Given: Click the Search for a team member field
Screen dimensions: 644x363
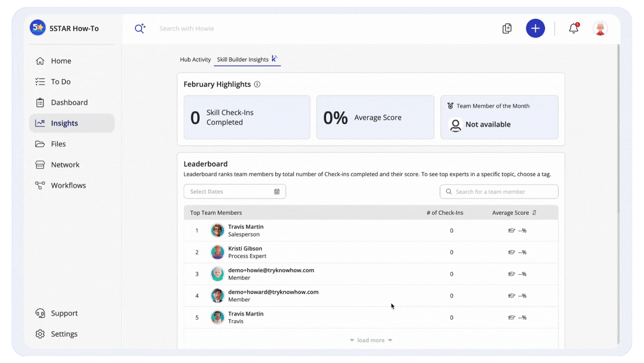Looking at the screenshot, I should [499, 192].
